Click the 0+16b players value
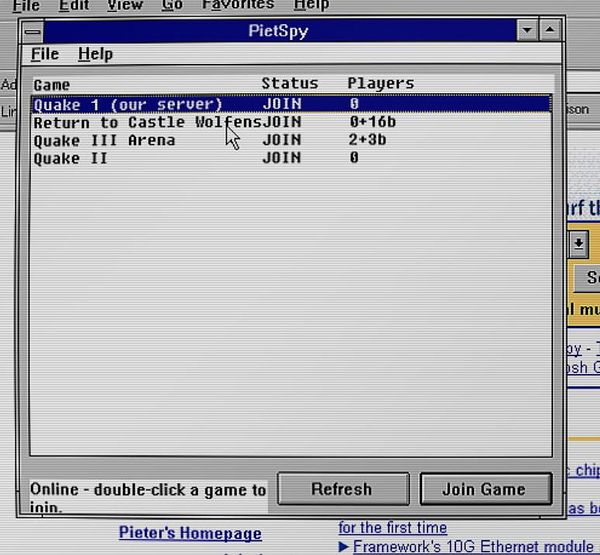 [x=373, y=122]
